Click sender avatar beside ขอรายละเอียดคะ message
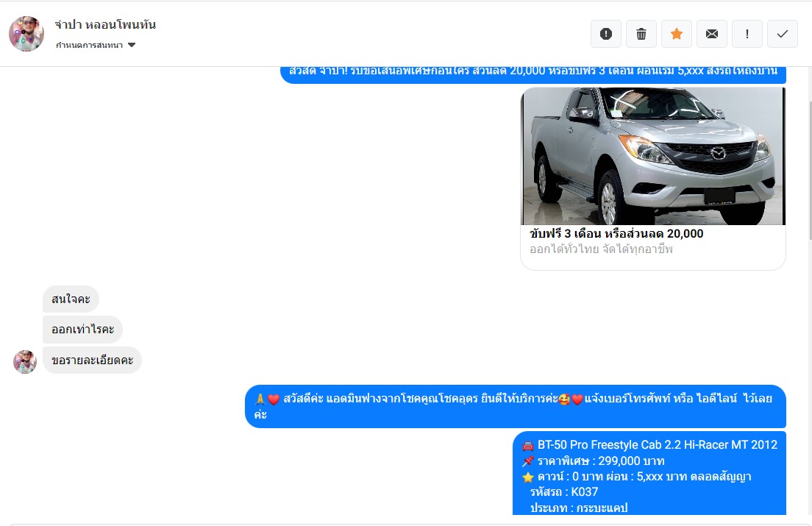This screenshot has width=812, height=526. (x=25, y=361)
